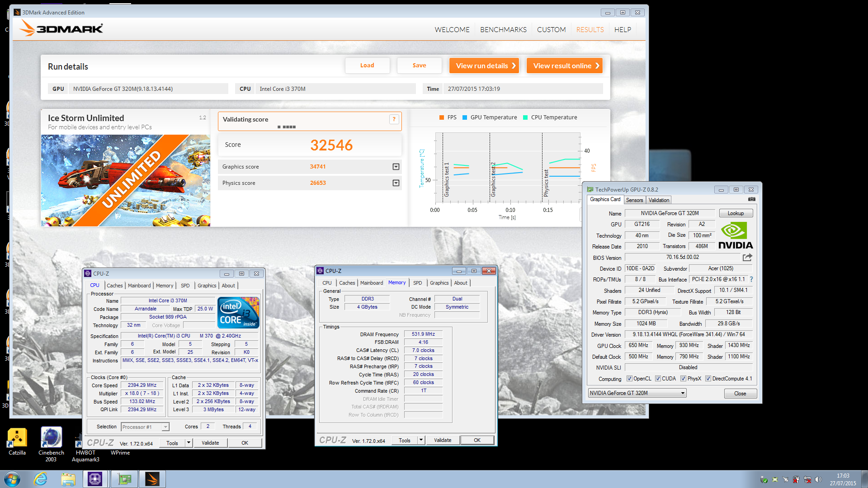The height and width of the screenshot is (488, 868).
Task: Click View result online button
Action: pos(564,66)
